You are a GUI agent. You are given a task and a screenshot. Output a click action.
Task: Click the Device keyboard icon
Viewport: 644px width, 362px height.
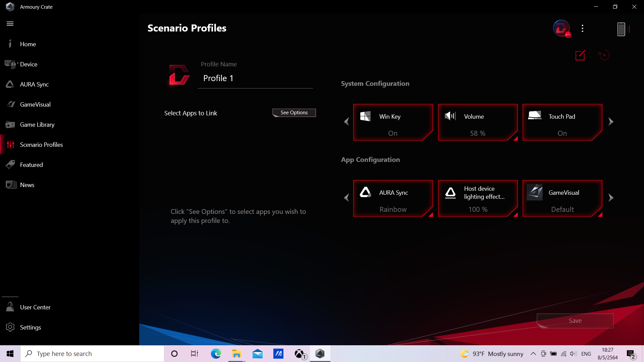(10, 64)
